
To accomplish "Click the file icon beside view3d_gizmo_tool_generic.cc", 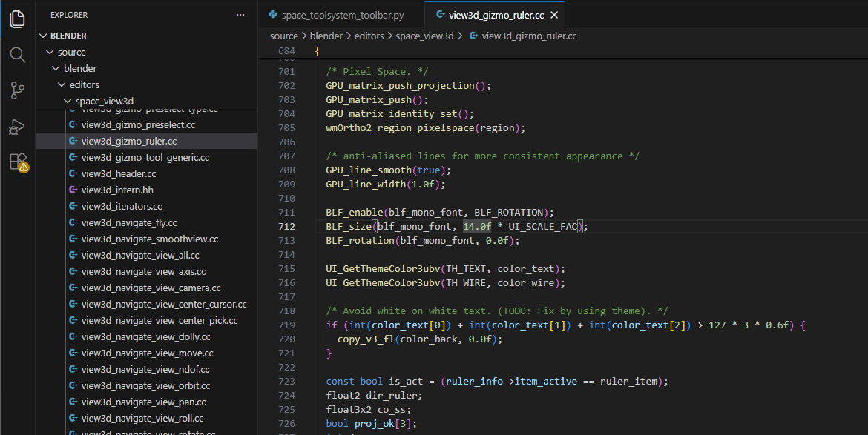I will (x=73, y=158).
